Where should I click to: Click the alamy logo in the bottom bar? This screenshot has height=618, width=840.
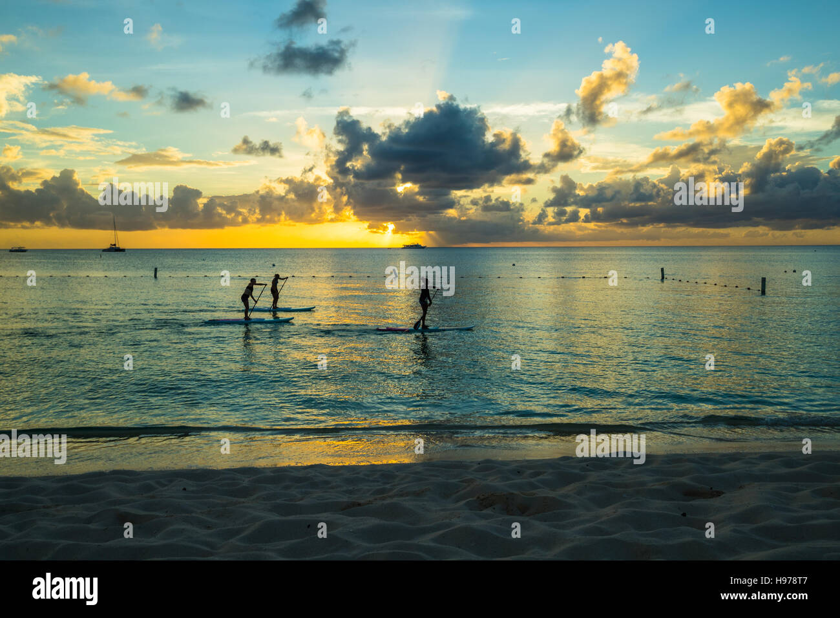pyautogui.click(x=65, y=589)
